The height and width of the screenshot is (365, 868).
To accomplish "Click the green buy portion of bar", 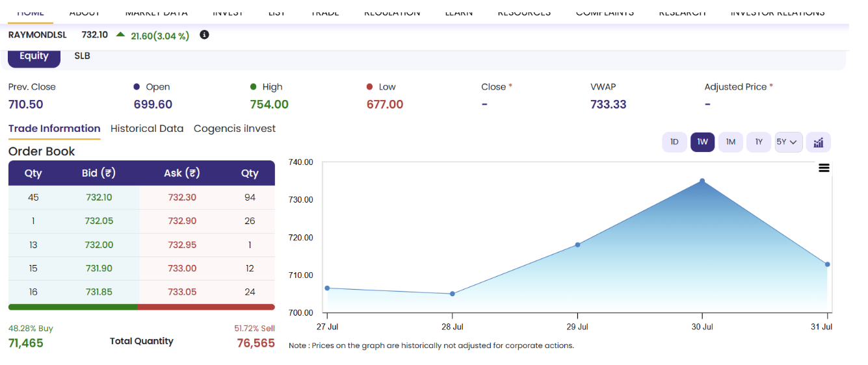I will coord(73,307).
